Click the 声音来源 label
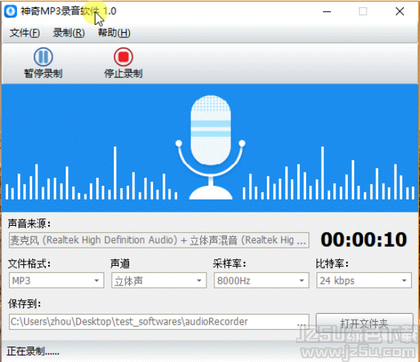 tap(29, 224)
